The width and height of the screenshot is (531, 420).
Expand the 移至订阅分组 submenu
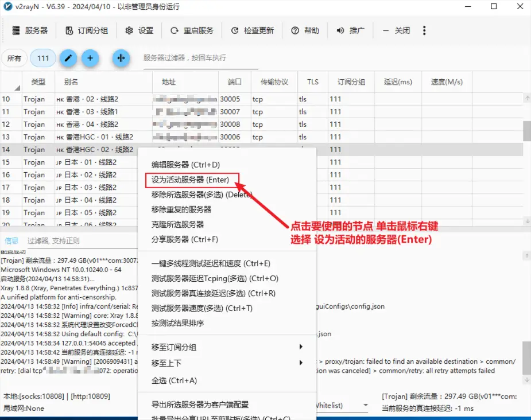click(227, 347)
